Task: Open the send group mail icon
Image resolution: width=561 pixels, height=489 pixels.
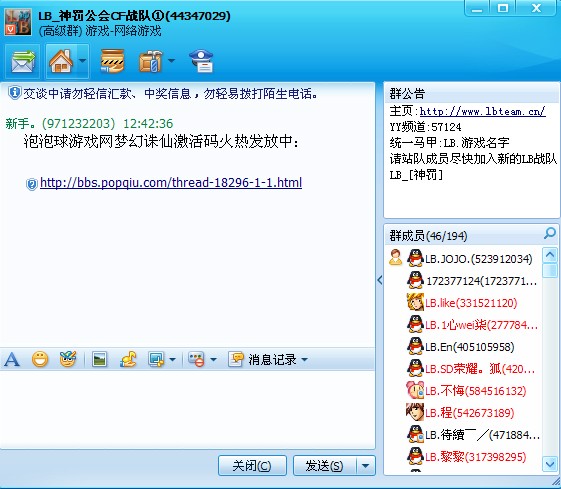Action: click(23, 62)
